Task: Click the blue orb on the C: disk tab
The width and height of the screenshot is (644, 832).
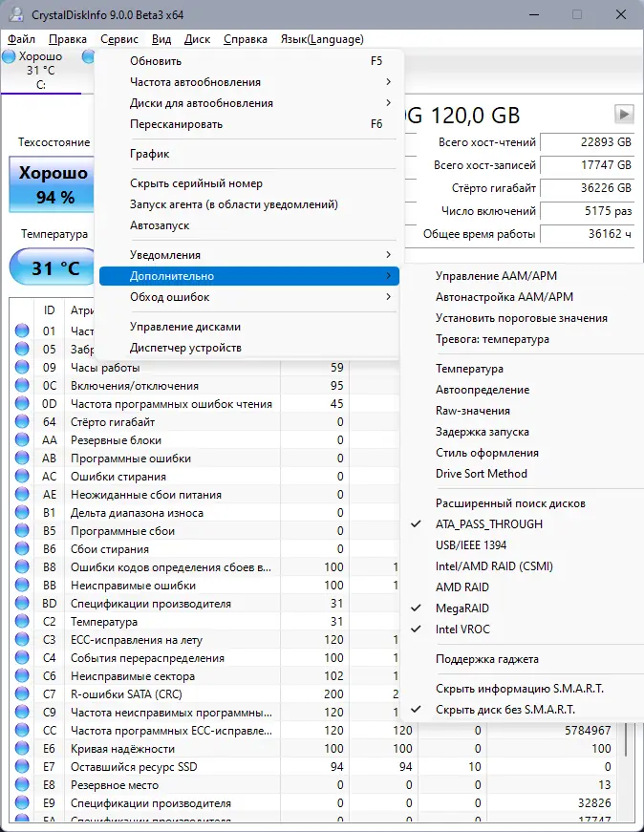Action: tap(9, 57)
